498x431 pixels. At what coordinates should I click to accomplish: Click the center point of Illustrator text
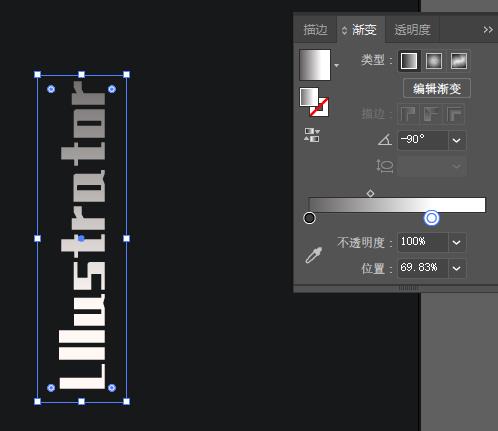81,238
